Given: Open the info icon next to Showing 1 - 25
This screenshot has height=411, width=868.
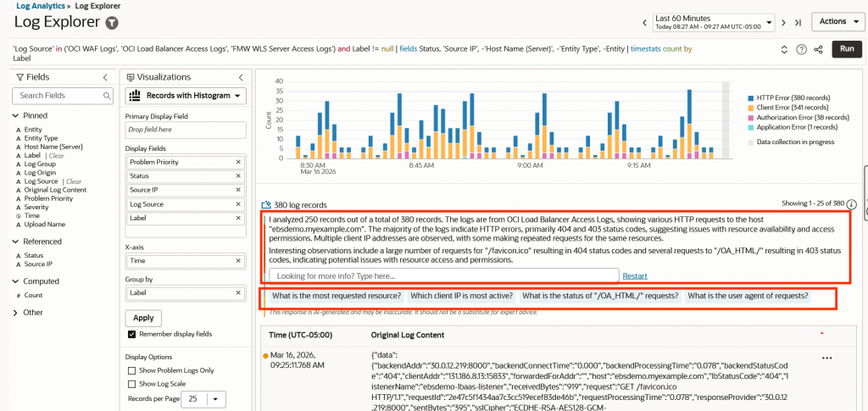Looking at the screenshot, I should coord(852,203).
